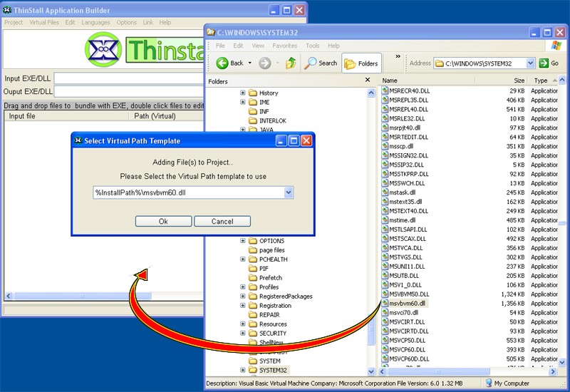
Task: Select MSVBVM50.DLL file icon
Action: [x=385, y=294]
